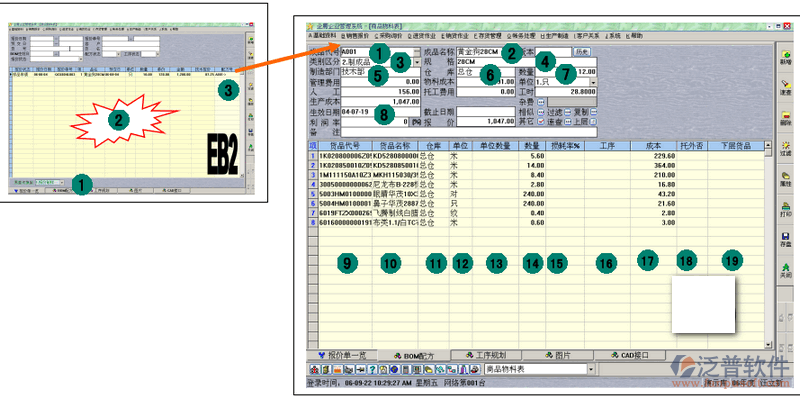The width and height of the screenshot is (800, 399).
Task: Click the 历史 button beside version field
Action: [582, 52]
